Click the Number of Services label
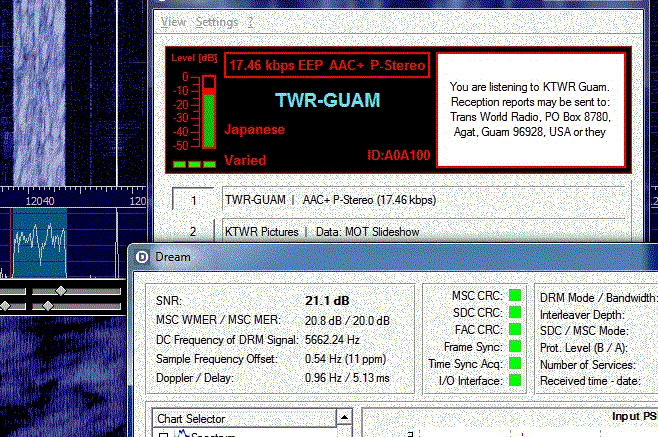658x437 pixels. pyautogui.click(x=588, y=364)
